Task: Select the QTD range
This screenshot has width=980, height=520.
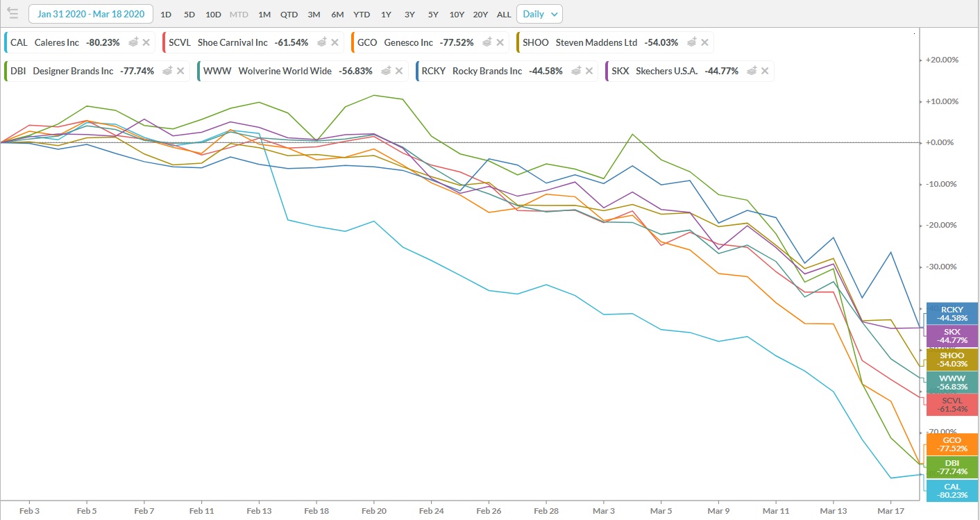Action: click(x=289, y=15)
